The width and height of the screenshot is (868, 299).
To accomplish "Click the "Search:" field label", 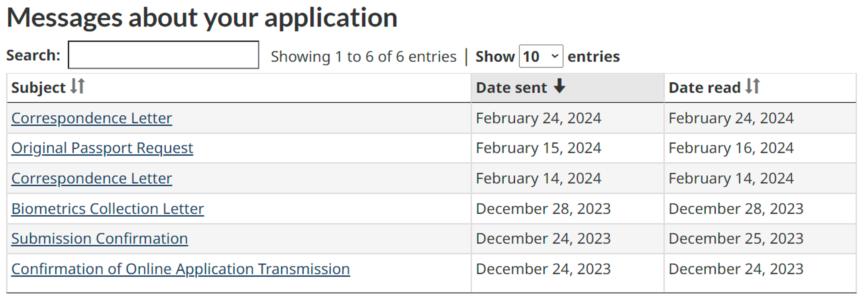I will tap(33, 55).
